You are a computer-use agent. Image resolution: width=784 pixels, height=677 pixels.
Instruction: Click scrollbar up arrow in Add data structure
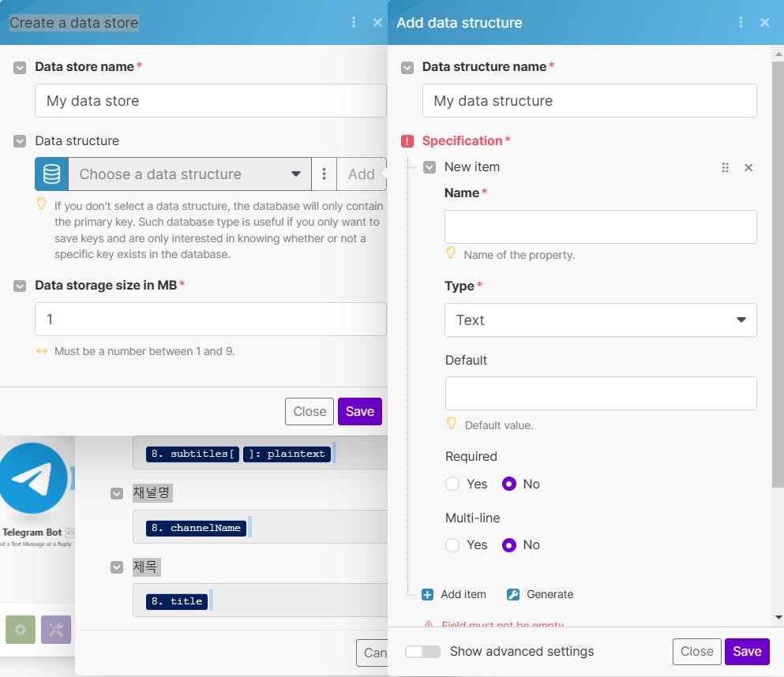(778, 54)
